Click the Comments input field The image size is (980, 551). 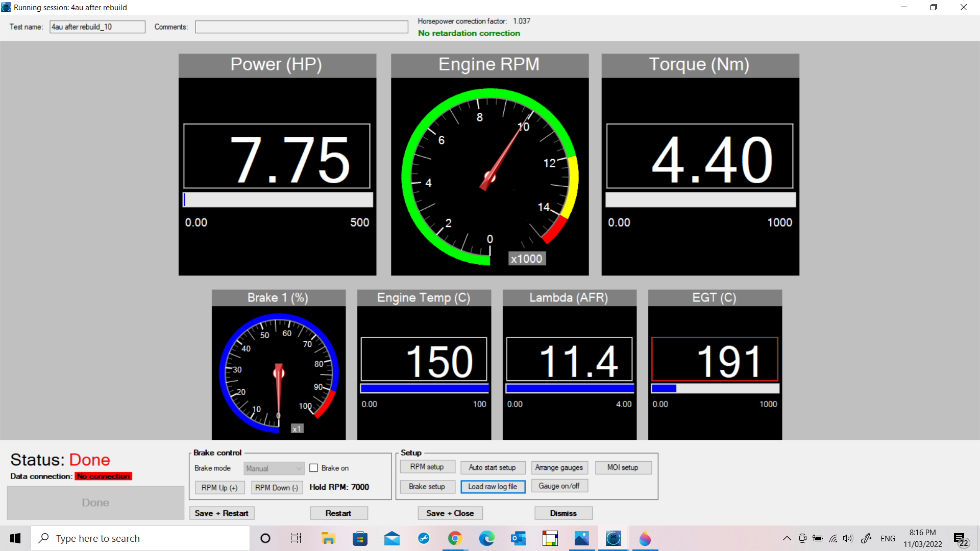pyautogui.click(x=301, y=27)
